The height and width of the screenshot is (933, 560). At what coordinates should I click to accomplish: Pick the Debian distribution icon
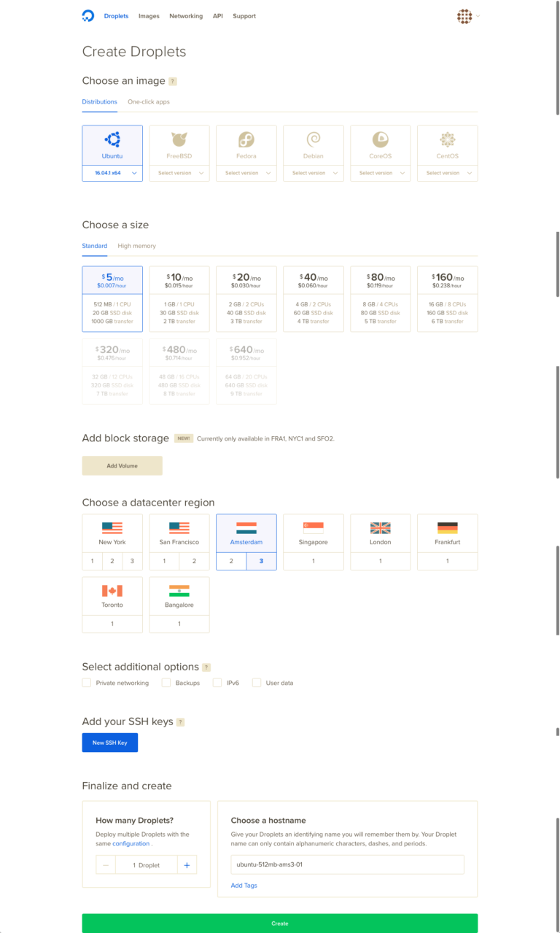tap(314, 140)
